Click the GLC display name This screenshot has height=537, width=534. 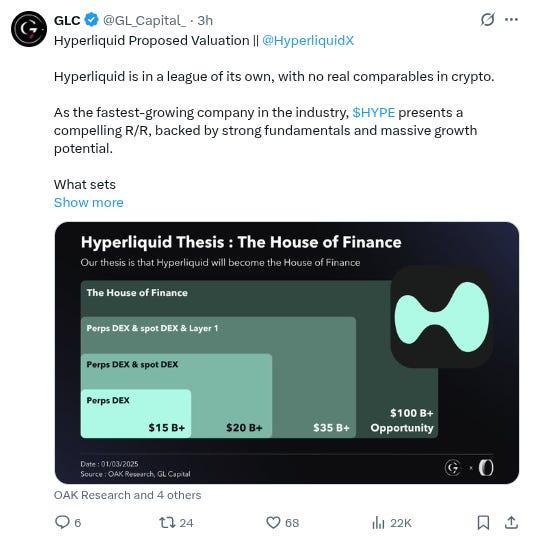click(67, 21)
